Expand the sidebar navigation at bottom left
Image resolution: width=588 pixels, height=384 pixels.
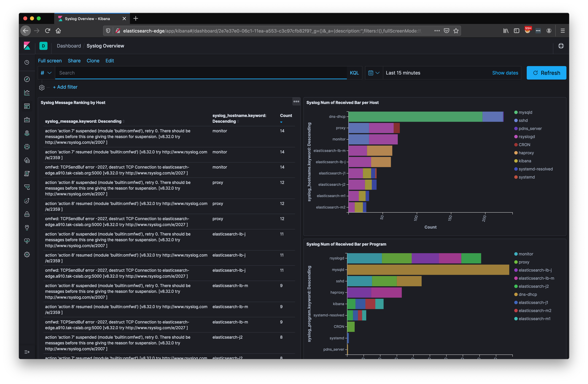pyautogui.click(x=27, y=352)
